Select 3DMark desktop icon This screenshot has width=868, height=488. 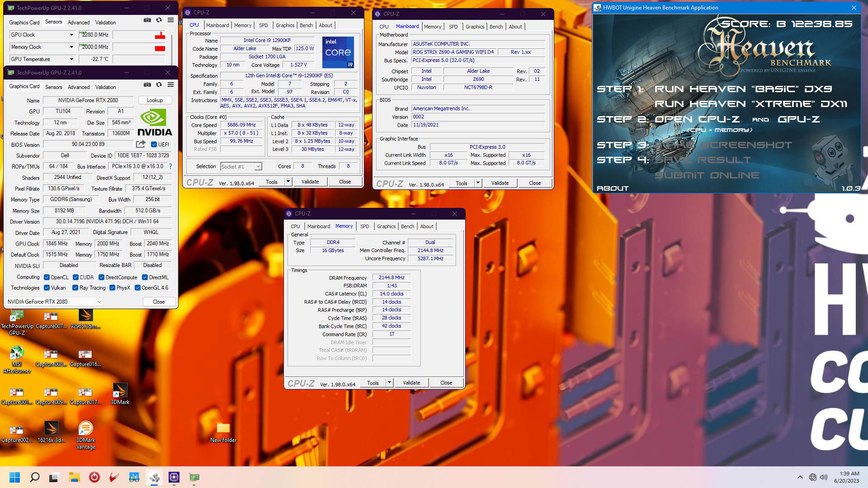coord(120,394)
